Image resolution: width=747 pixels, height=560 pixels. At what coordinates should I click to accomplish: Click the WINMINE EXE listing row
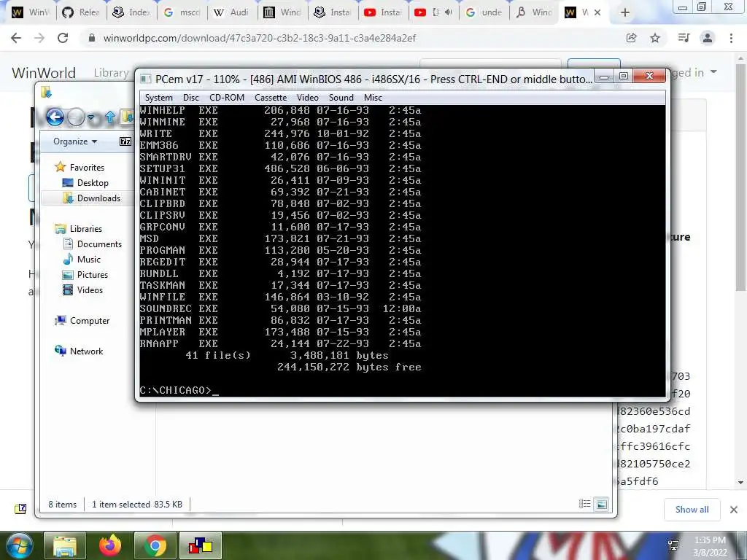(x=280, y=122)
